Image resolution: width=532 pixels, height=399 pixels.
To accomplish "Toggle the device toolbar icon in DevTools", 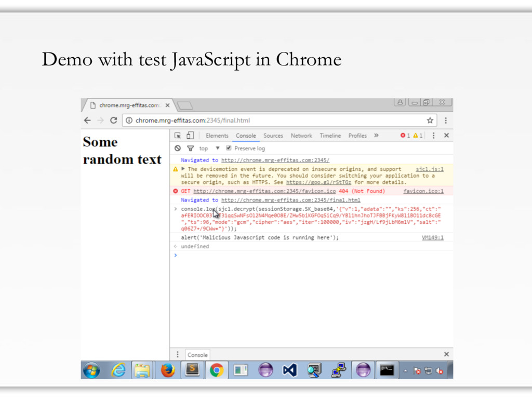I will pyautogui.click(x=190, y=136).
